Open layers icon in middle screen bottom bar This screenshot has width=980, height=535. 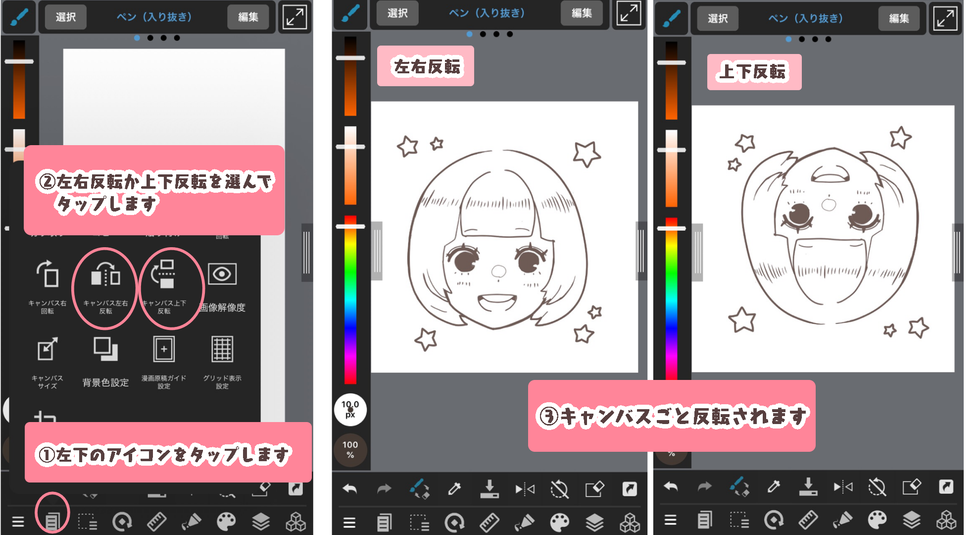(594, 523)
